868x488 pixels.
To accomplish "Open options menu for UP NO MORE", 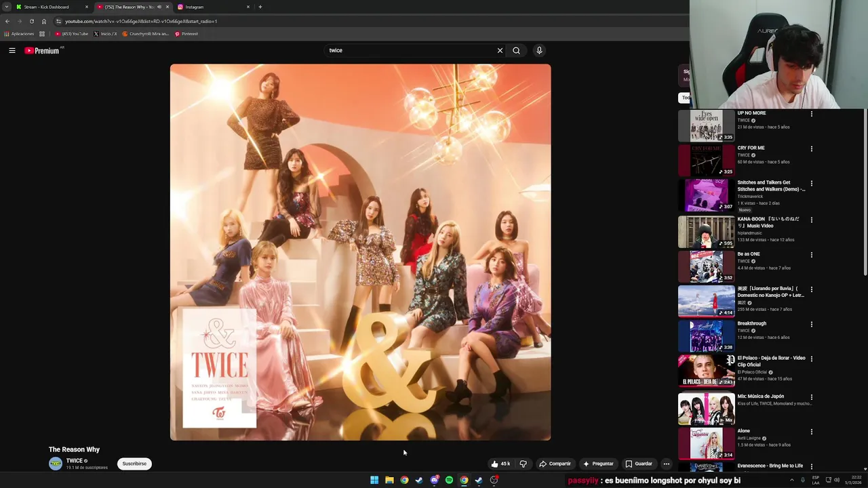I will (x=811, y=114).
